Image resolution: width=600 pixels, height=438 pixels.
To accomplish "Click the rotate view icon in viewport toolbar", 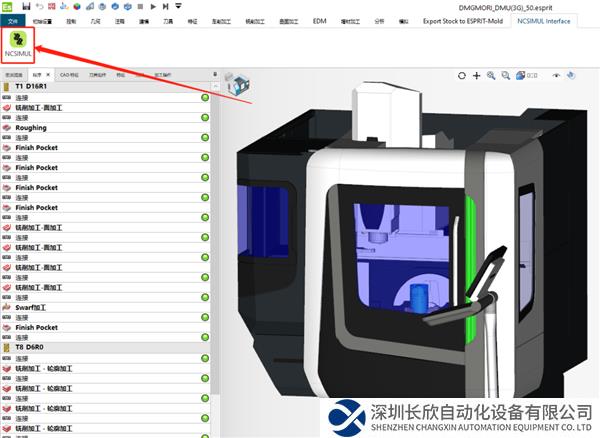I will [x=461, y=75].
